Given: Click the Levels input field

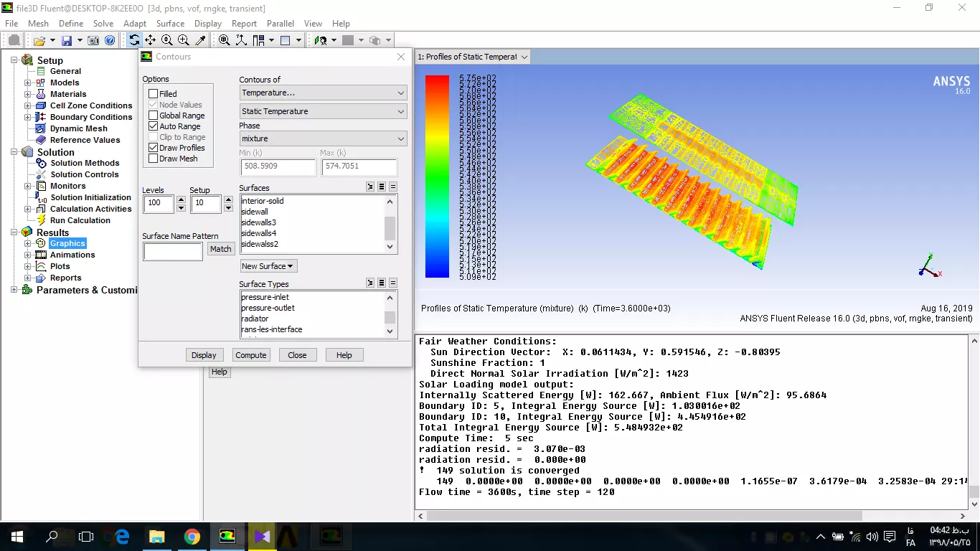Looking at the screenshot, I should pyautogui.click(x=159, y=204).
